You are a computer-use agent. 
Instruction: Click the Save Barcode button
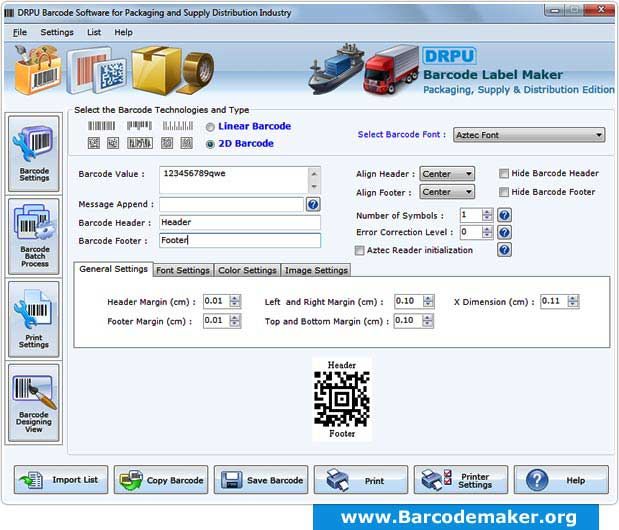261,480
